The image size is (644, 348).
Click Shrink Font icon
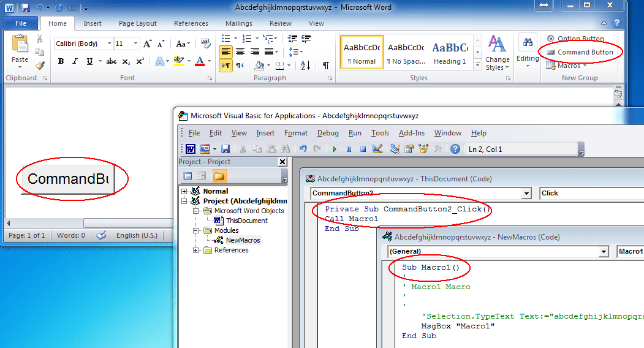pyautogui.click(x=161, y=43)
